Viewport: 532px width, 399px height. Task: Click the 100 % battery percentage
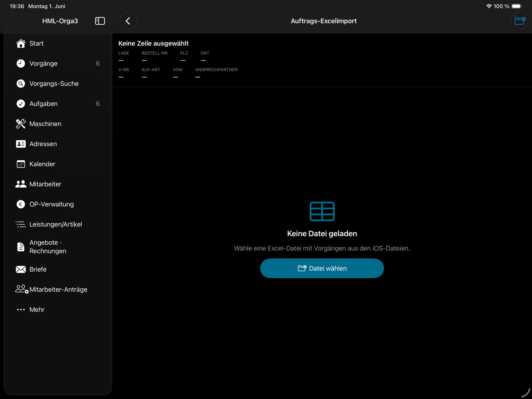(502, 6)
